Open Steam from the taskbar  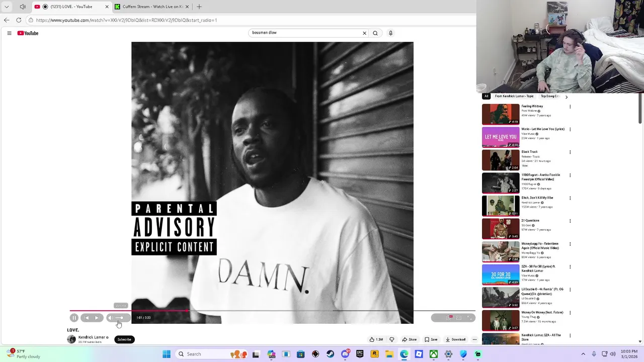(x=330, y=354)
